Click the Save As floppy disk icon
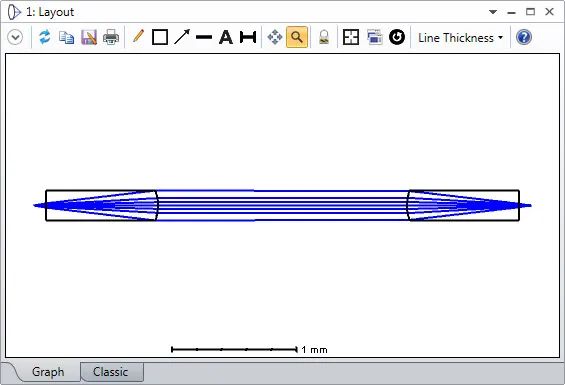This screenshot has height=385, width=565. pyautogui.click(x=89, y=37)
